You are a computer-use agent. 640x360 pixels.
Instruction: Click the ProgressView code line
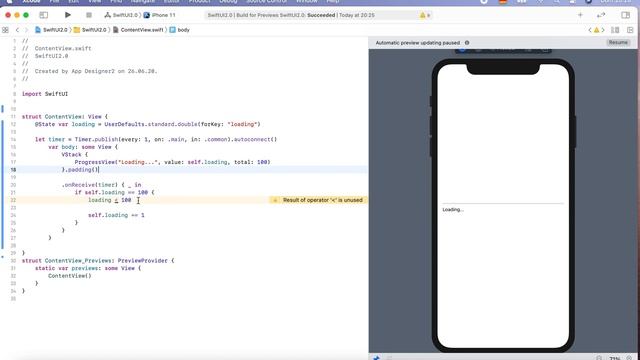click(x=172, y=162)
